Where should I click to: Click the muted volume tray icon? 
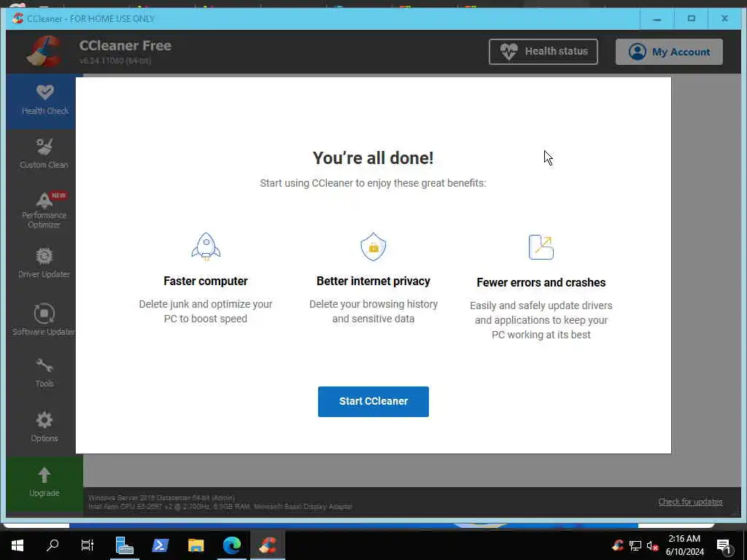click(x=652, y=545)
